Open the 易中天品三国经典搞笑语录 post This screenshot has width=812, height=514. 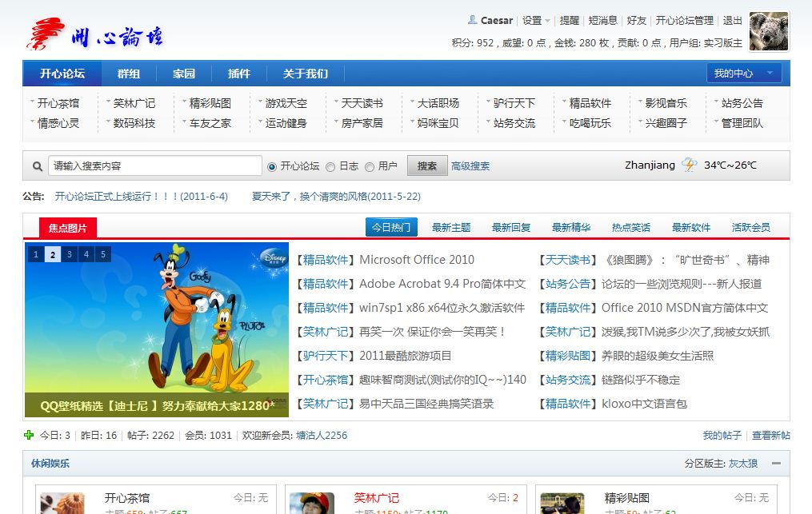(426, 404)
